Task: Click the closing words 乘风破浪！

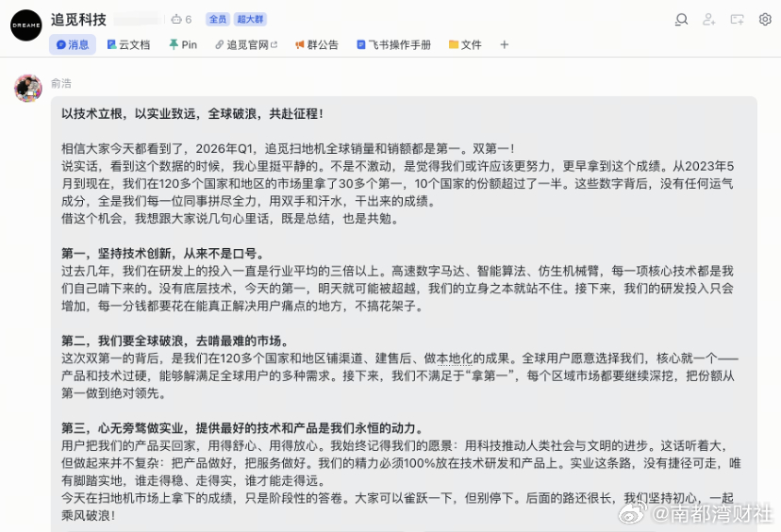Action: click(88, 516)
